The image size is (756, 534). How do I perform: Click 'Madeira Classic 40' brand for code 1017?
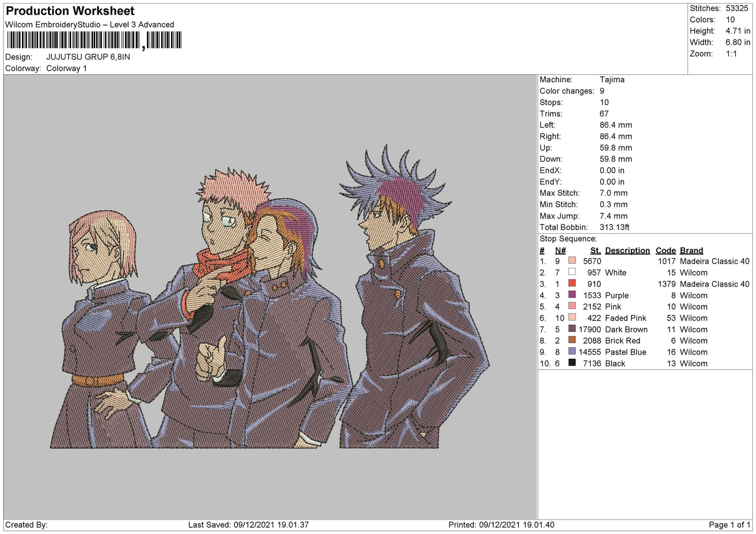click(715, 261)
